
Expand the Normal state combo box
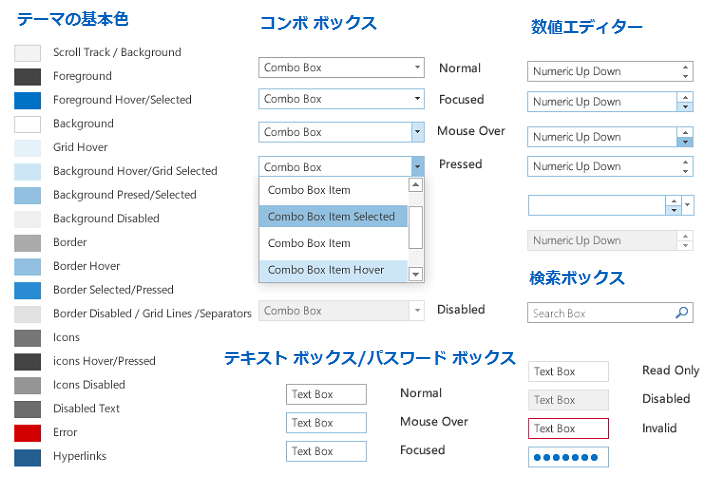tap(417, 68)
